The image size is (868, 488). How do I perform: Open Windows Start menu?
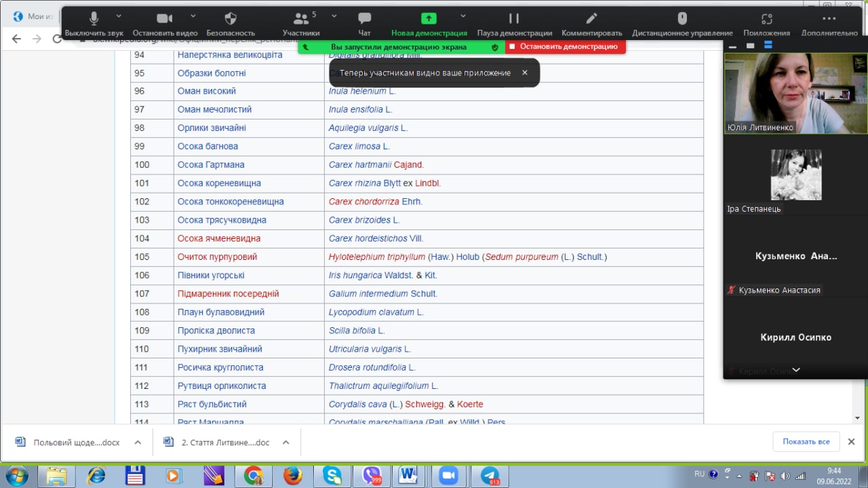coord(16,475)
